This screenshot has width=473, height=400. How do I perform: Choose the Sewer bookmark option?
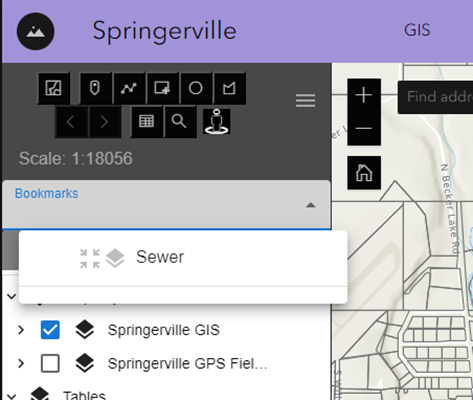(x=183, y=258)
